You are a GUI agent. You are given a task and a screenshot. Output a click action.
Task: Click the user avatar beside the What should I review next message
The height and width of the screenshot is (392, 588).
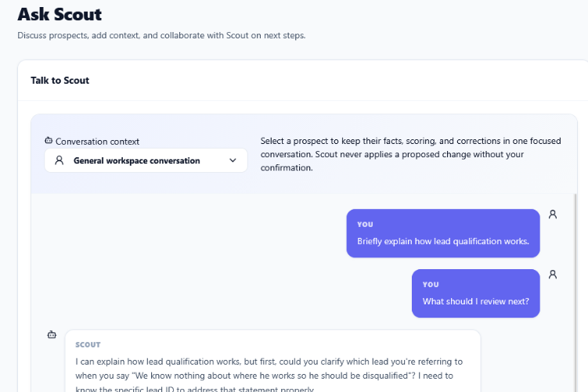[x=552, y=275]
